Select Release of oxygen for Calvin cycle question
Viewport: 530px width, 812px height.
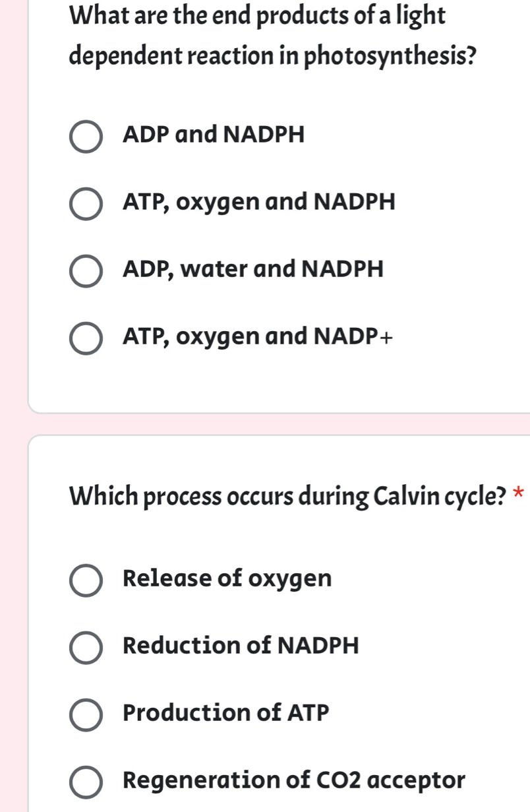85,581
